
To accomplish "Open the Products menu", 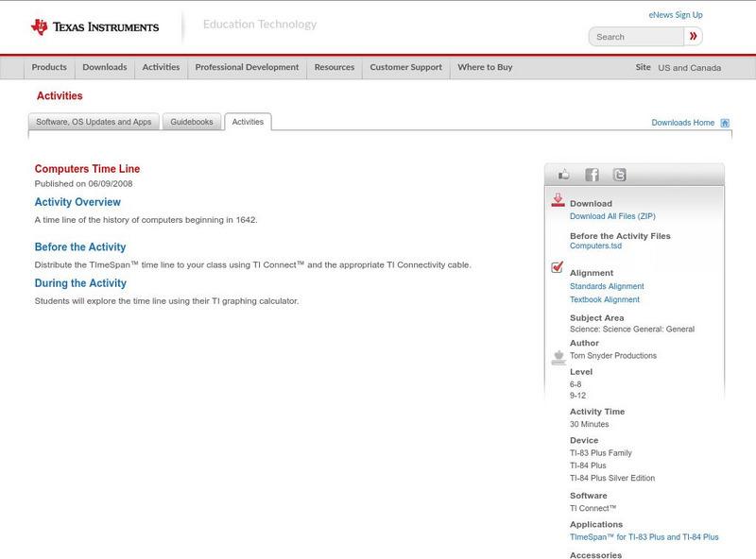I will click(49, 68).
